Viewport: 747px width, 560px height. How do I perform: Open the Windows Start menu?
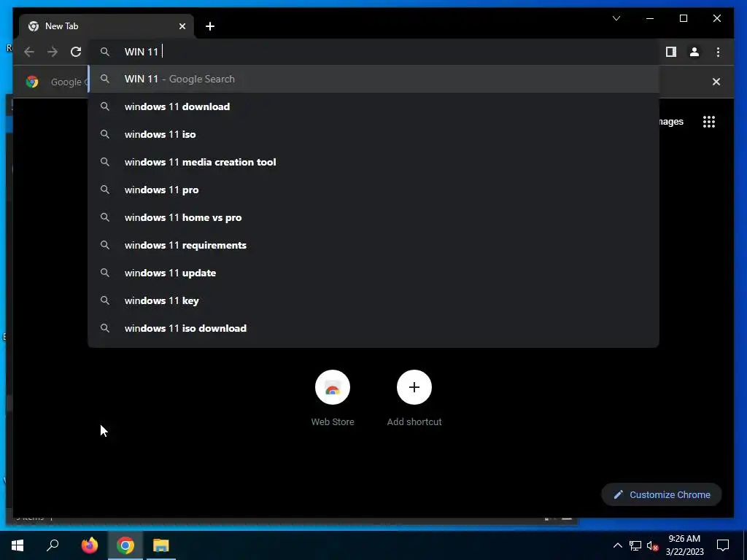18,545
